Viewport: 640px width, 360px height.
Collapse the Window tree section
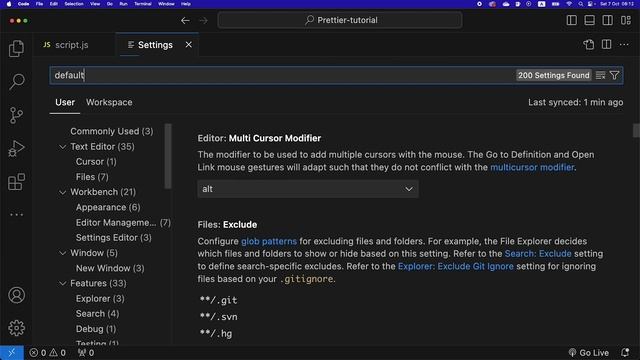[62, 253]
